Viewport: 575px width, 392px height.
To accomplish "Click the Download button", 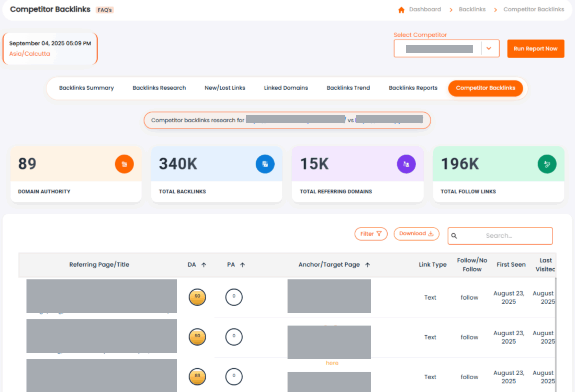I will pos(416,234).
